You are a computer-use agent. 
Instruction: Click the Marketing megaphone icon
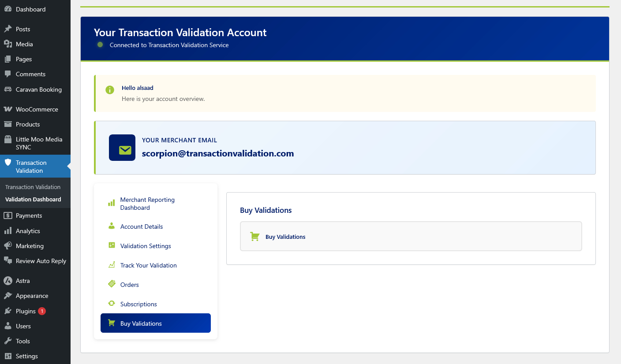click(8, 246)
